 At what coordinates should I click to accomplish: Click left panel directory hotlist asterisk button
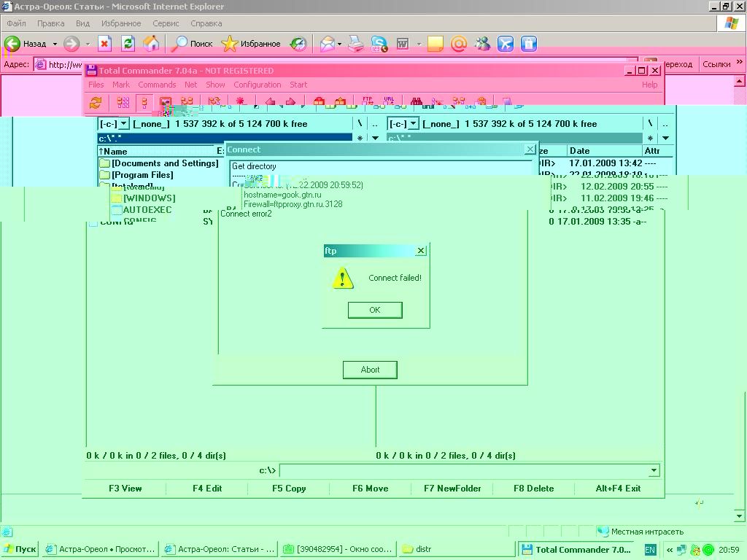coord(360,138)
